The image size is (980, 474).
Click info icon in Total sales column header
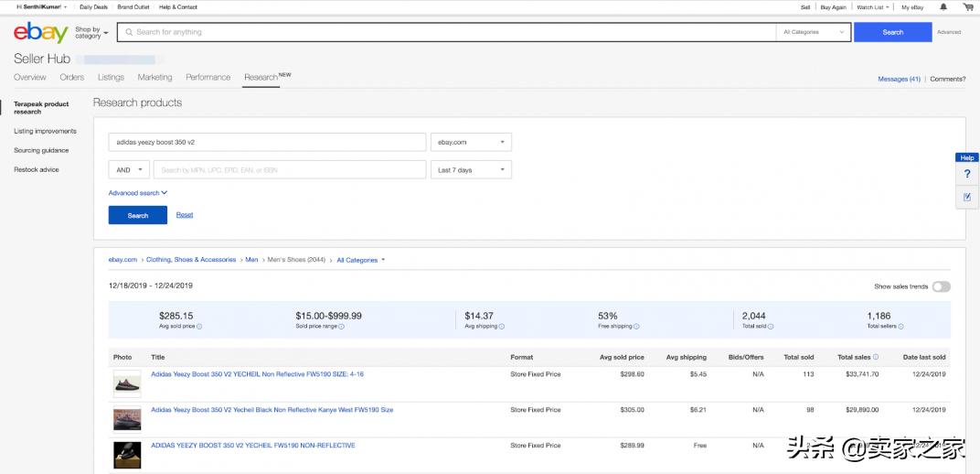(x=876, y=357)
